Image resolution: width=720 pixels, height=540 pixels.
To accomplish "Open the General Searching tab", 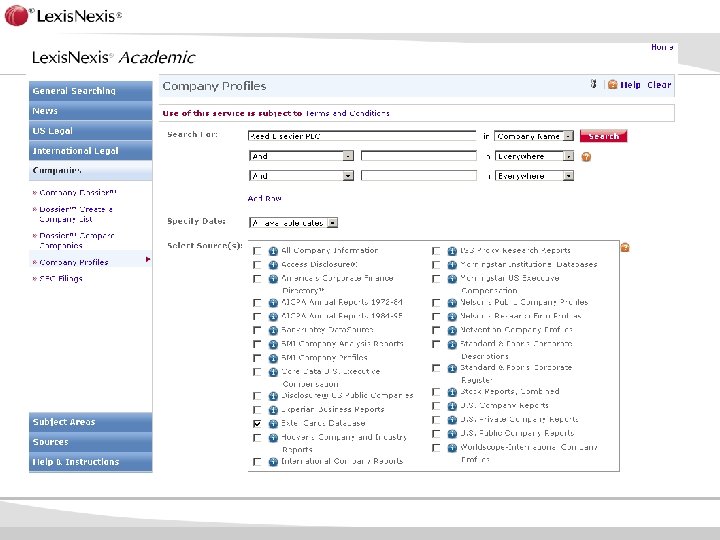I will pyautogui.click(x=90, y=91).
